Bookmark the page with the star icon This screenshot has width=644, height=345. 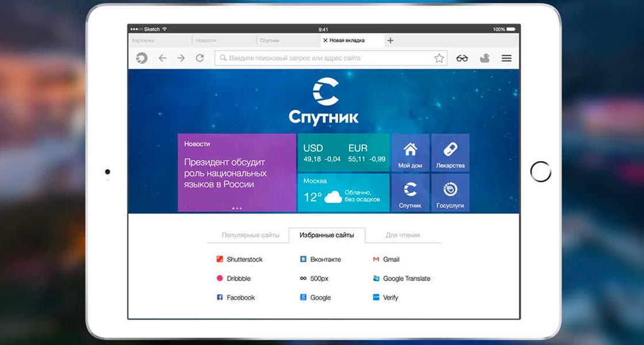439,58
